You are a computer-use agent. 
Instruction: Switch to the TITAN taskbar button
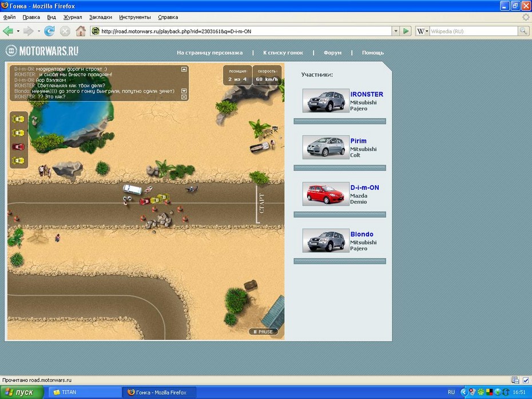tap(85, 392)
